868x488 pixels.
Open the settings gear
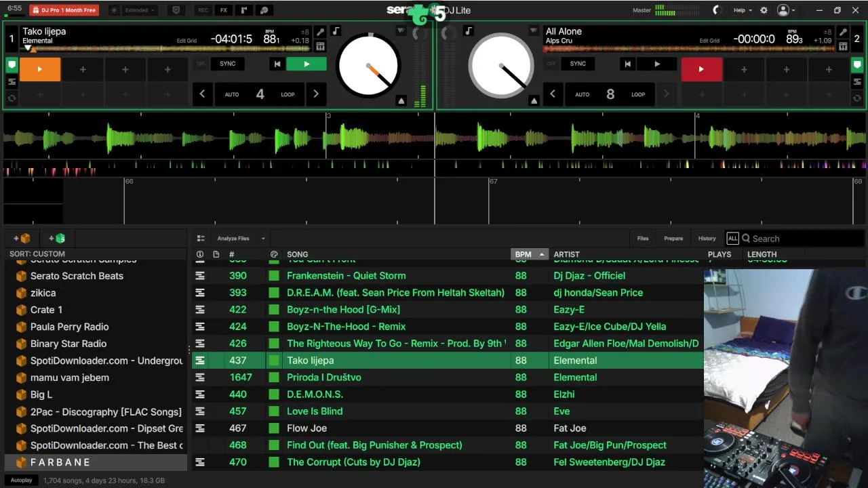tap(764, 10)
